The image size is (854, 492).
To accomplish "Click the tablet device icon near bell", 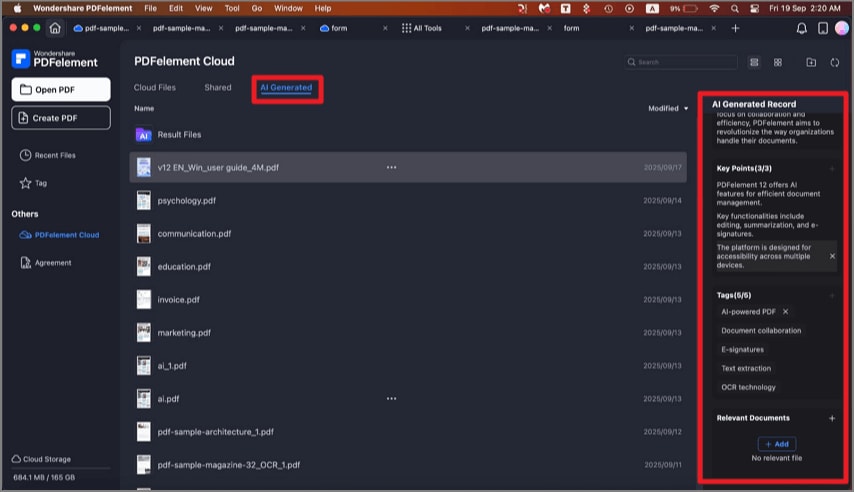I will coord(822,28).
